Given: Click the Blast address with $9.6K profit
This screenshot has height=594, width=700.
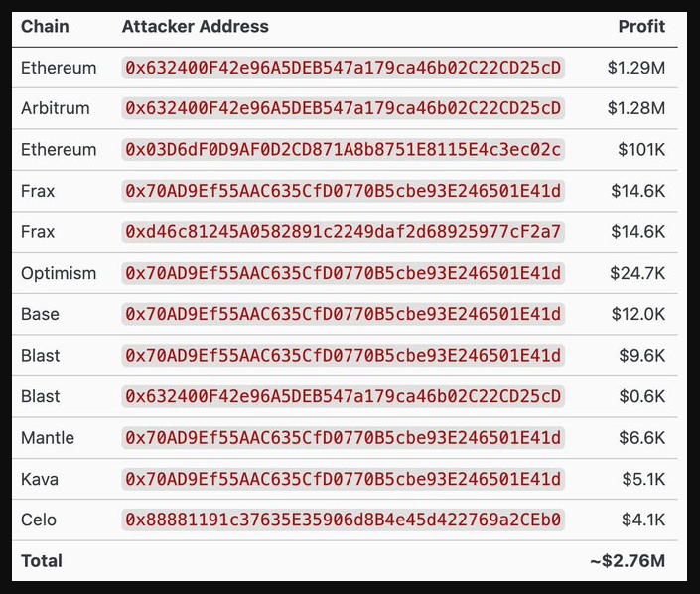Looking at the screenshot, I should click(x=343, y=356).
